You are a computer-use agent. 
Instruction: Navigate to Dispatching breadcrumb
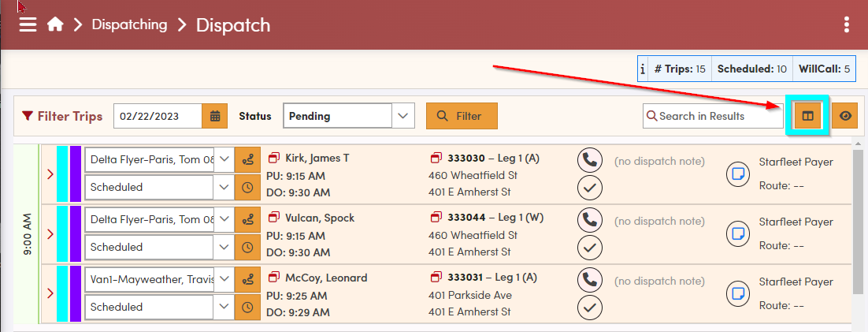click(129, 24)
